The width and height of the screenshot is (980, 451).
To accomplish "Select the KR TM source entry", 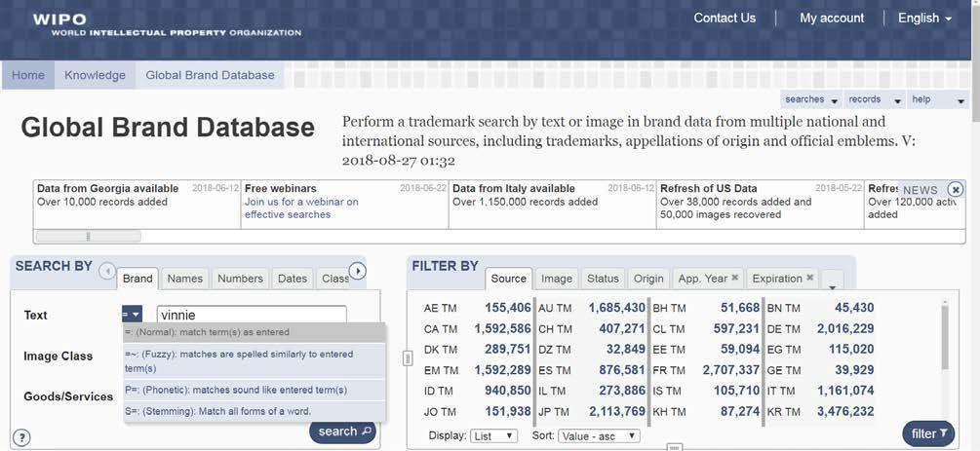I will (820, 412).
